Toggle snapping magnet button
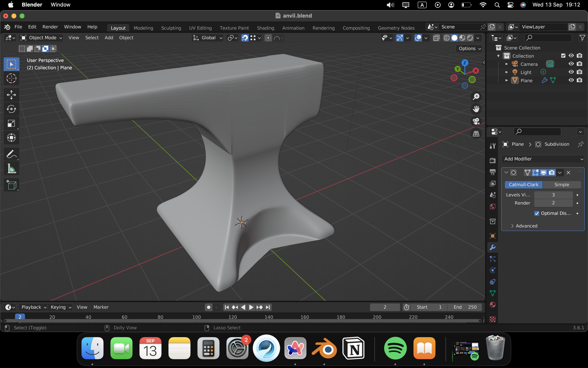The height and width of the screenshot is (368, 588). click(x=245, y=38)
